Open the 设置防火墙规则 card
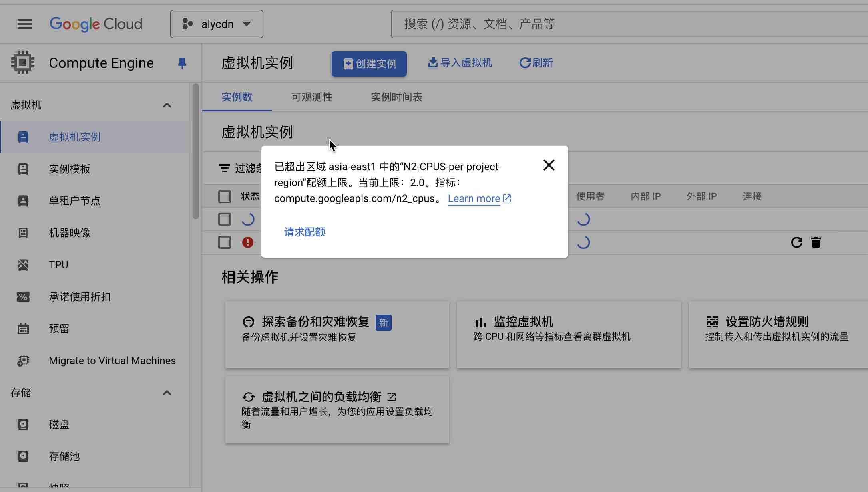 tap(778, 335)
